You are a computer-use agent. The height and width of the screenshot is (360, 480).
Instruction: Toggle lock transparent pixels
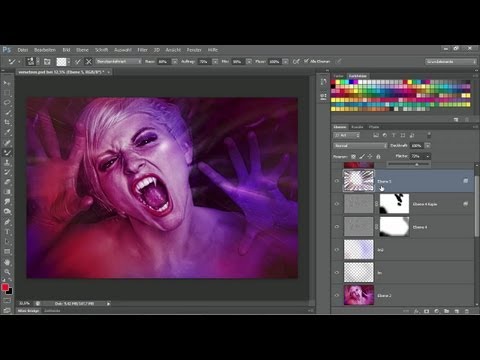tap(353, 156)
